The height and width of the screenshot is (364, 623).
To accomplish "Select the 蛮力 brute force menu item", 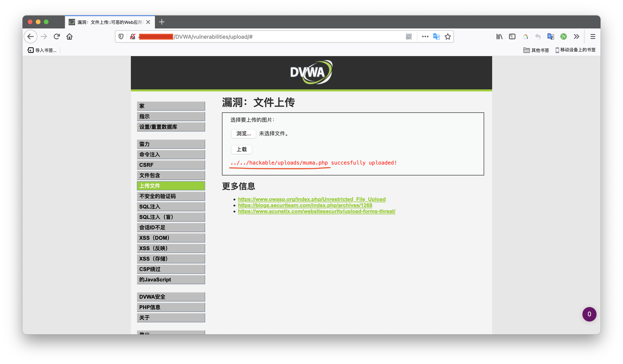I will [171, 144].
